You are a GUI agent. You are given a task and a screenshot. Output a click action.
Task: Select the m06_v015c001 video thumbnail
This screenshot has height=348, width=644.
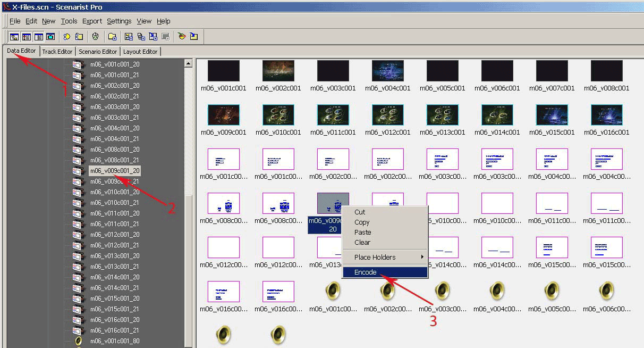click(552, 115)
